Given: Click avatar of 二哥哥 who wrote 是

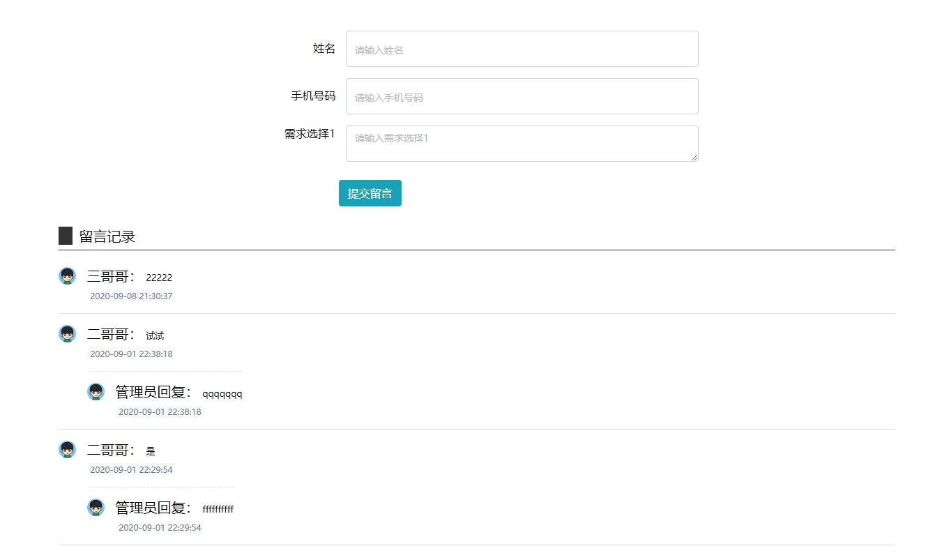Looking at the screenshot, I should 67,450.
